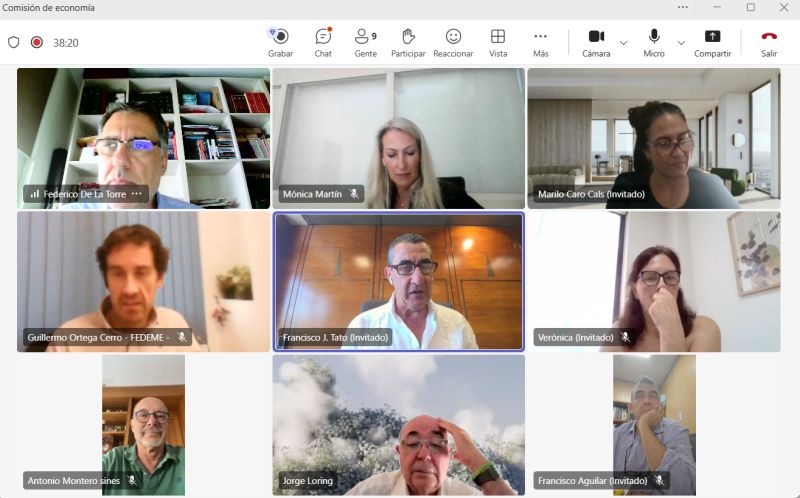Viewport: 800px width, 498px height.
Task: Minimize the meeting window
Action: (x=717, y=7)
